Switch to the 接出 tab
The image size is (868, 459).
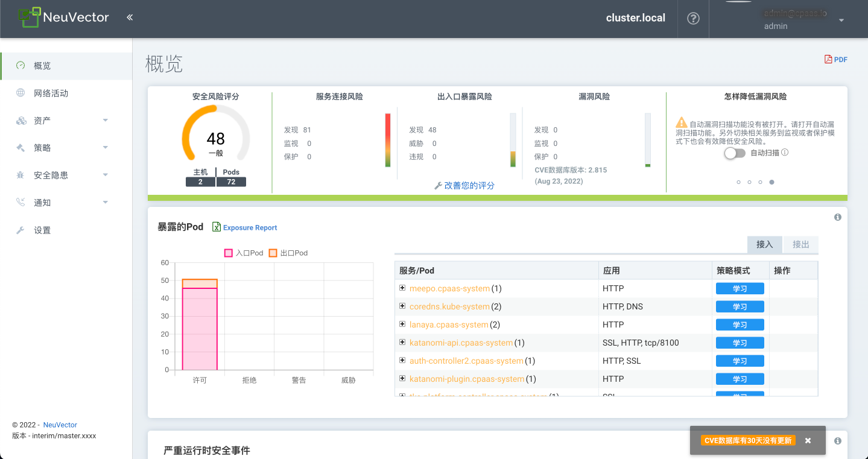pyautogui.click(x=800, y=244)
